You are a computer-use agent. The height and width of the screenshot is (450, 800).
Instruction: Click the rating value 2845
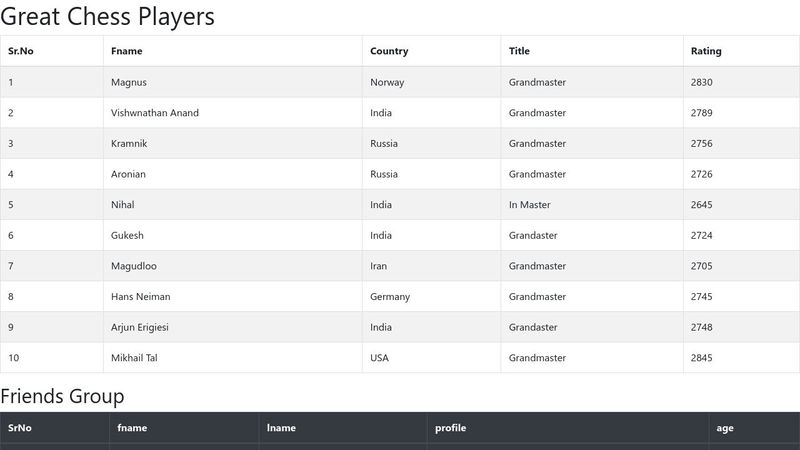702,358
